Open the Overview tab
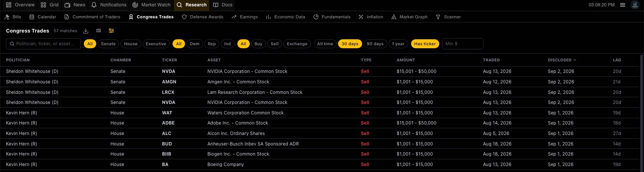644x172 pixels. [20, 5]
